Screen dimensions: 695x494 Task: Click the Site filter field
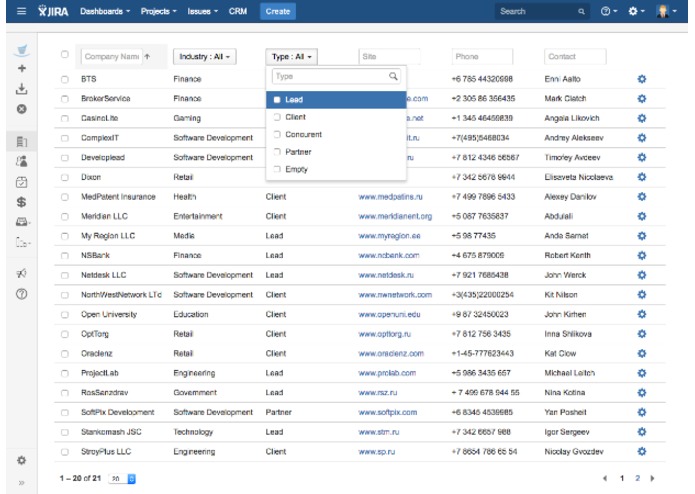click(389, 57)
